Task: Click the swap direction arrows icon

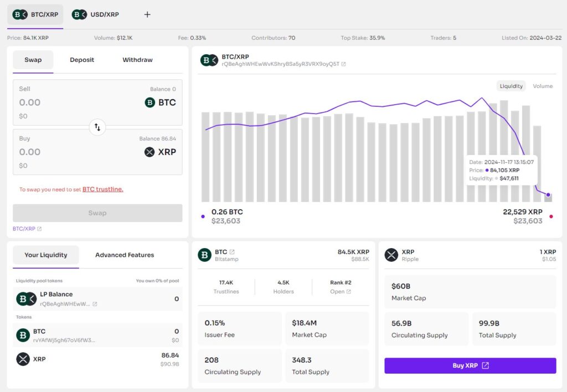Action: coord(97,127)
